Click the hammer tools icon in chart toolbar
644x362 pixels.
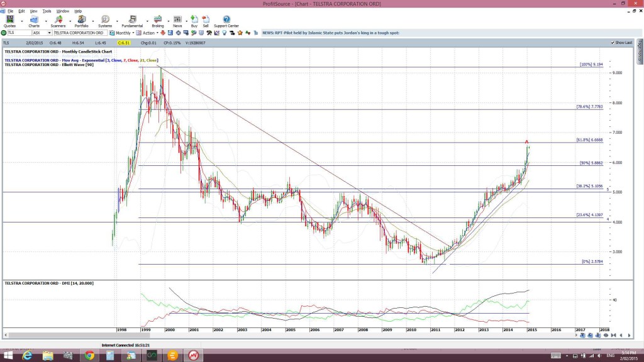click(209, 33)
